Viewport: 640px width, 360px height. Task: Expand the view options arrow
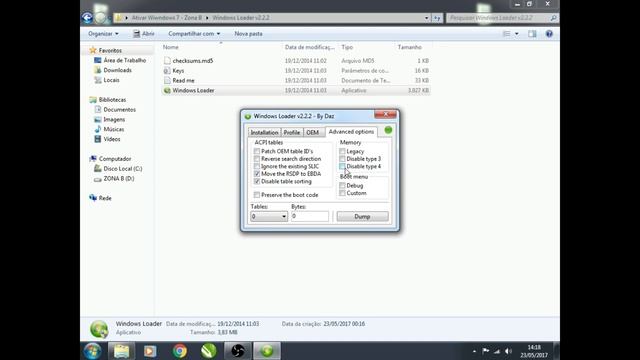tap(517, 34)
